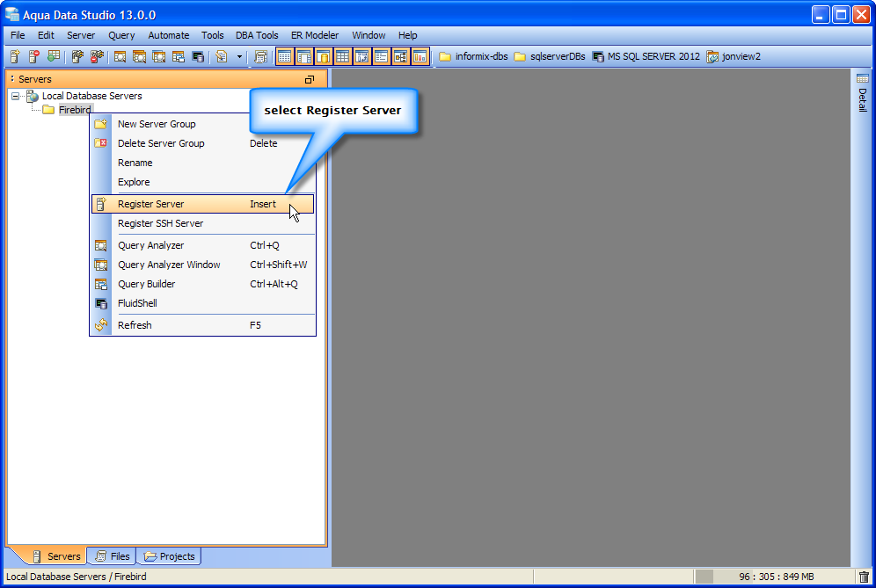The width and height of the screenshot is (876, 588).
Task: Open the Tools menu
Action: (212, 35)
